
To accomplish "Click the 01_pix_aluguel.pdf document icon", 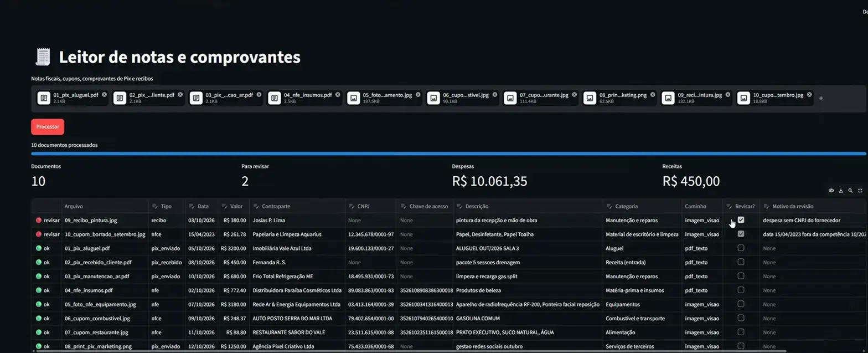I will coord(44,98).
